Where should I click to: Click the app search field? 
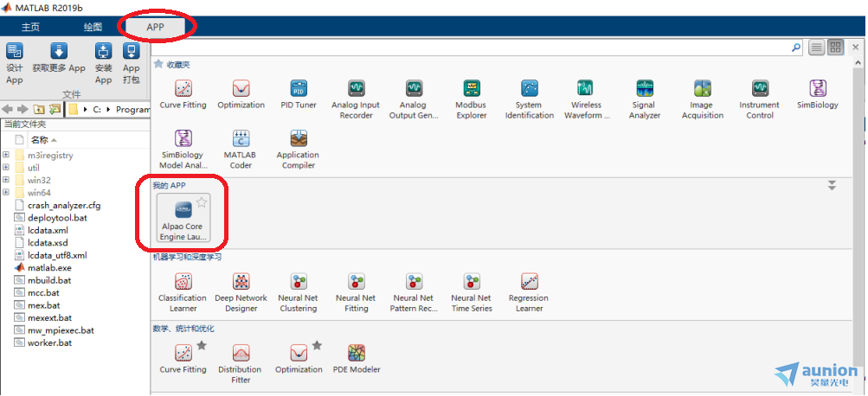pyautogui.click(x=471, y=48)
